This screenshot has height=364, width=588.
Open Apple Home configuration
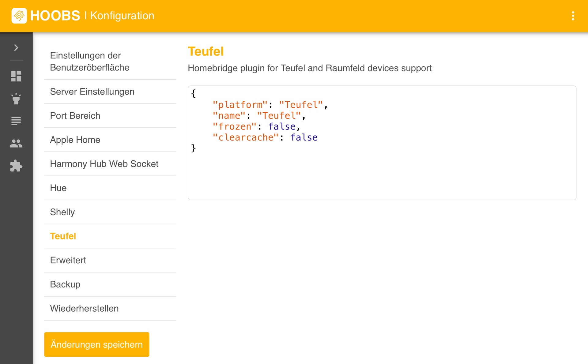click(x=110, y=140)
